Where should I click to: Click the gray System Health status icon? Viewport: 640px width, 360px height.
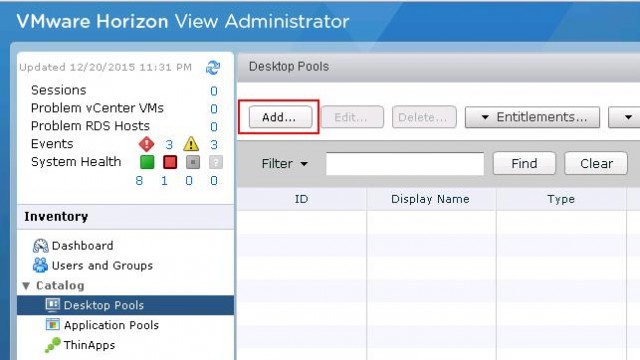193,162
